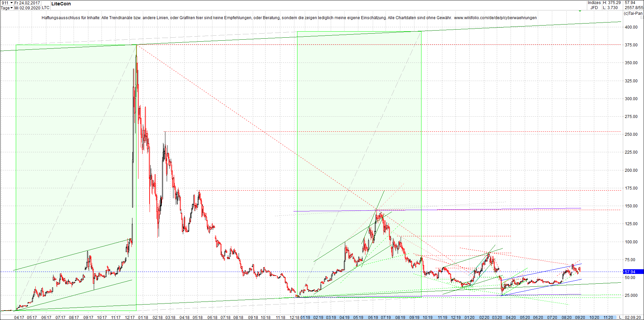Click the "L: 3.730" low value cell

tap(610, 7)
